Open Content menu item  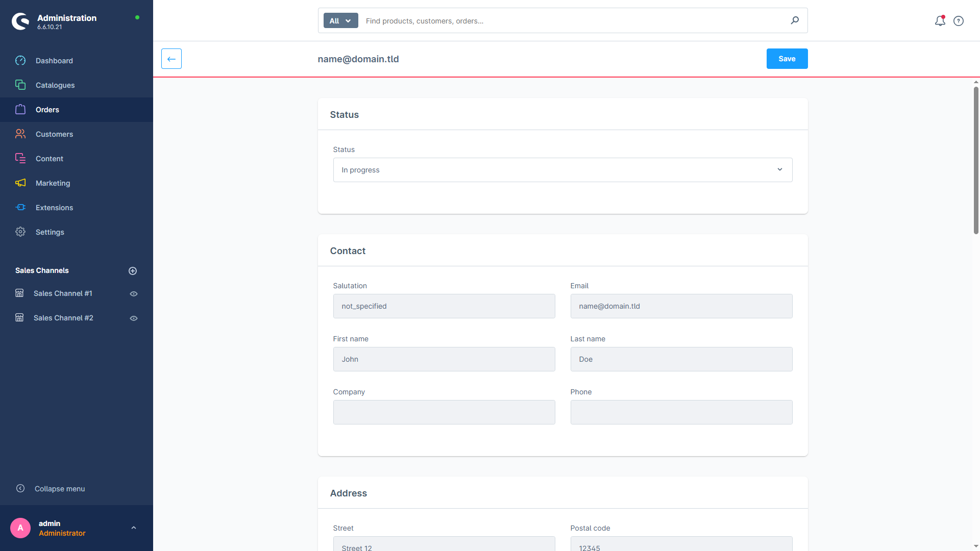pyautogui.click(x=77, y=159)
